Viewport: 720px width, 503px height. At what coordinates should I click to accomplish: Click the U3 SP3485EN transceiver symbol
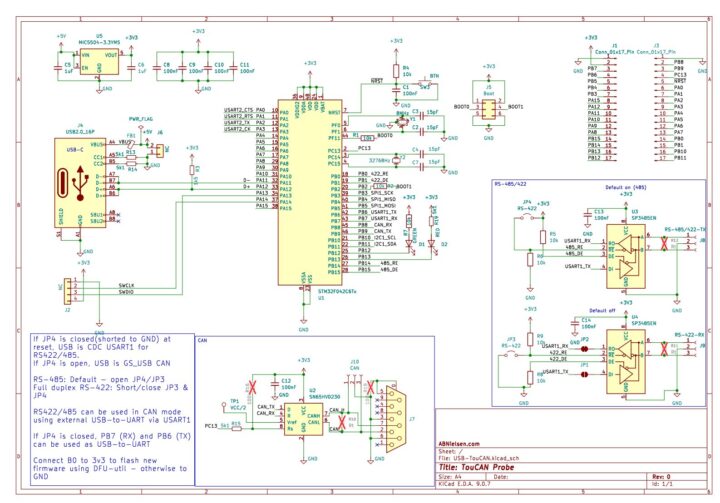click(625, 256)
